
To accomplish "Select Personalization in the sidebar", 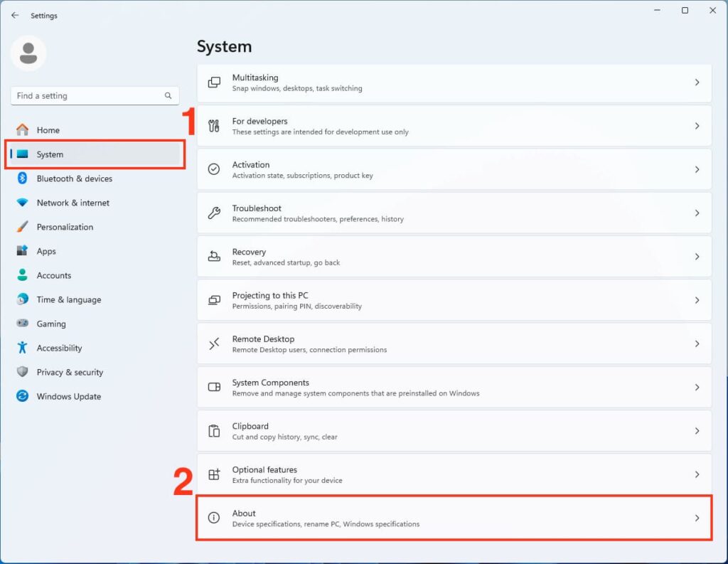I will click(65, 227).
